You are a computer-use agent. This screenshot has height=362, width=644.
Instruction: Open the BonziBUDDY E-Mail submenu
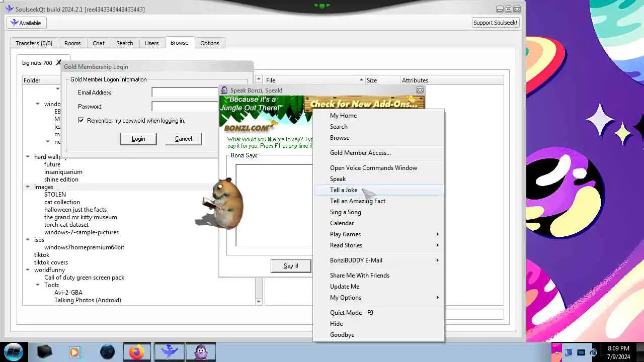click(x=378, y=260)
